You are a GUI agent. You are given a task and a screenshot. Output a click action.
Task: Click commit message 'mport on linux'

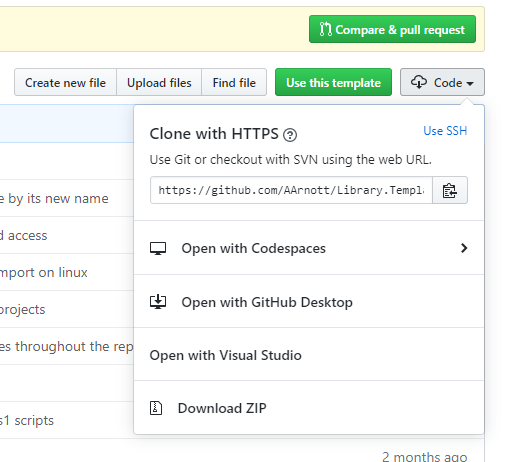click(44, 272)
